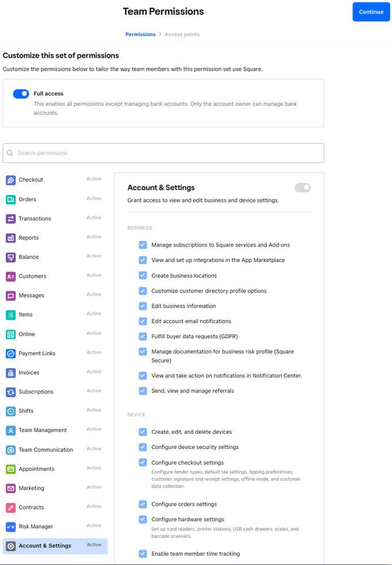Screen dimensions: 392x565
Task: Click the Permissions breadcrumb link
Action: (140, 34)
